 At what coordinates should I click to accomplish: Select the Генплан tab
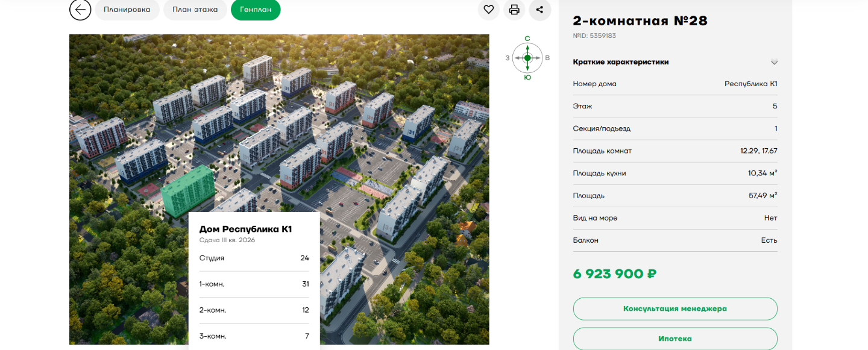256,10
